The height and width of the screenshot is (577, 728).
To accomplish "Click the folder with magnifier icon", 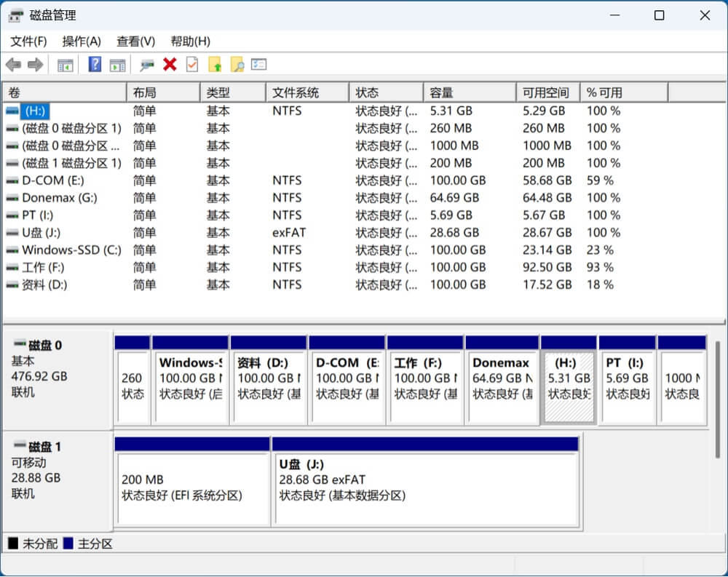I will click(x=237, y=65).
